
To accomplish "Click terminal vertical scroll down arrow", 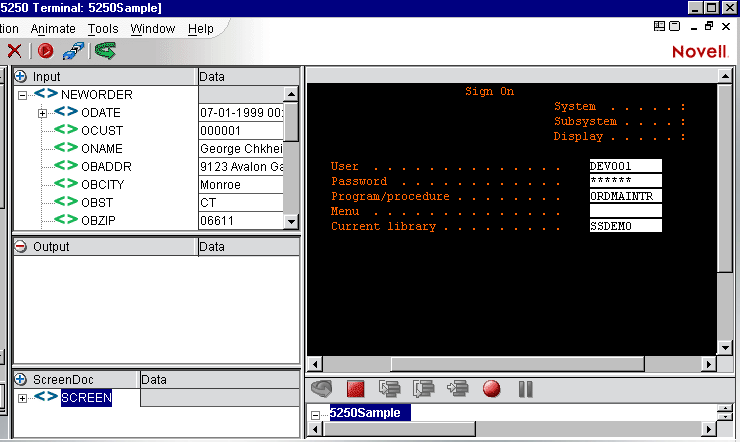I will 725,348.
